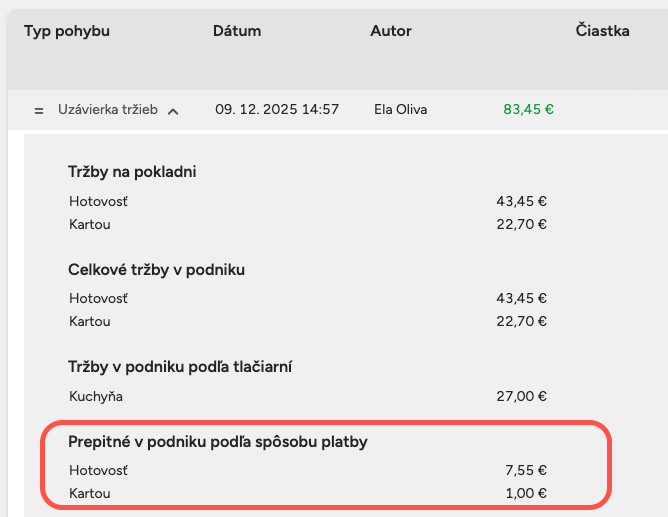The height and width of the screenshot is (517, 668).
Task: Sort by Typ pohybu column header
Action: [66, 31]
